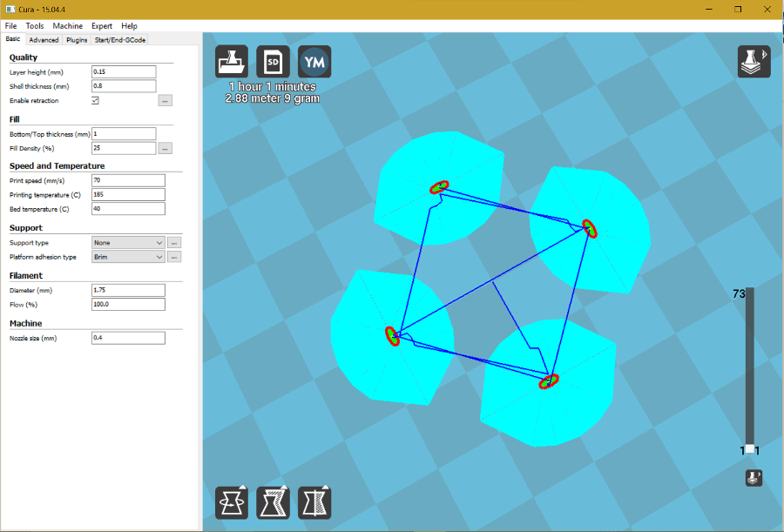Click the Shell thickness input field
Viewport: 784px width, 532px height.
pyautogui.click(x=124, y=86)
